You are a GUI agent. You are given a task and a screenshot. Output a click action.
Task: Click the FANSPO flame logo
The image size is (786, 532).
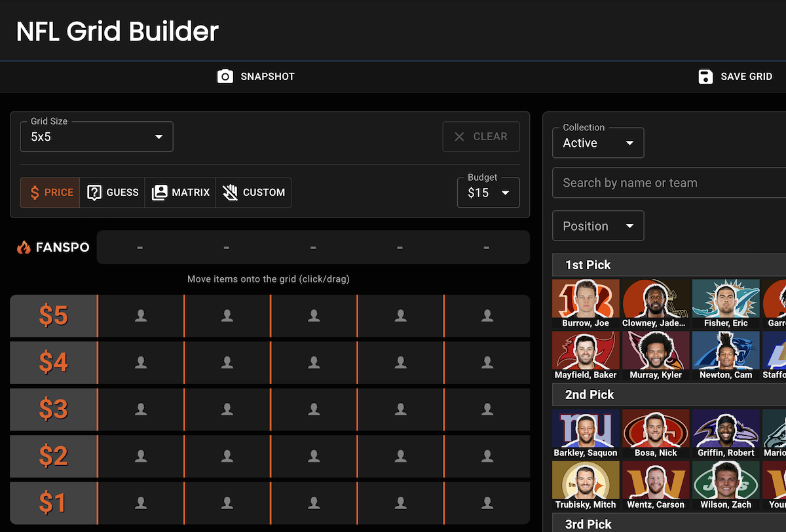tap(24, 247)
